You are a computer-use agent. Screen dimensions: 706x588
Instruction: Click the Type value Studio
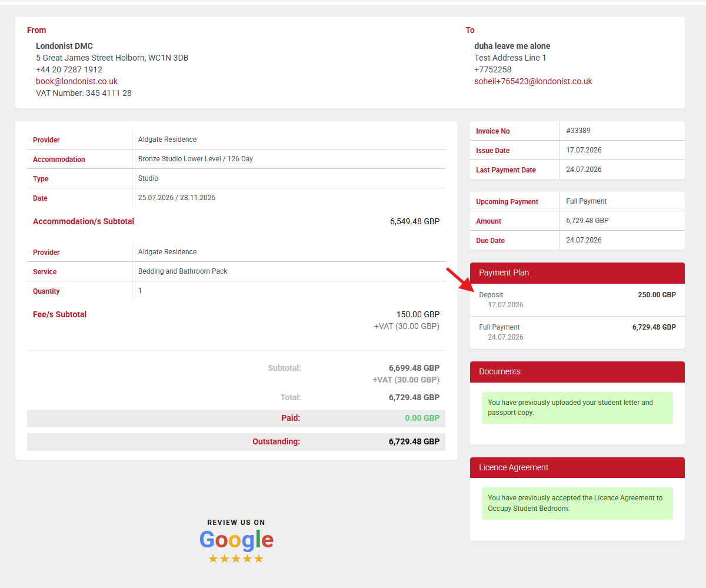(148, 178)
